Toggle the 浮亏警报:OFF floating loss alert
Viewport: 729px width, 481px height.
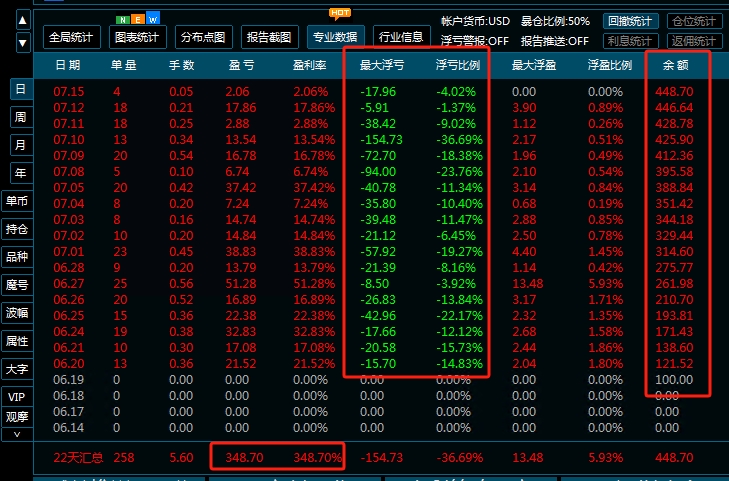(x=475, y=41)
